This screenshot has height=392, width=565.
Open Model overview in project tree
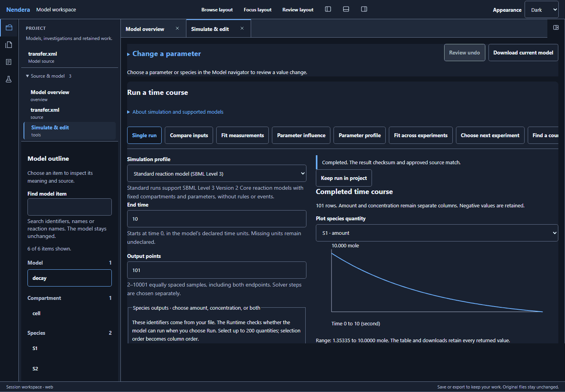coord(70,96)
